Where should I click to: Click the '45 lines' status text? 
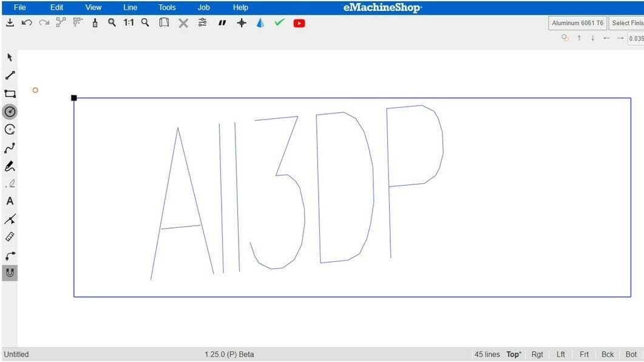tap(487, 354)
